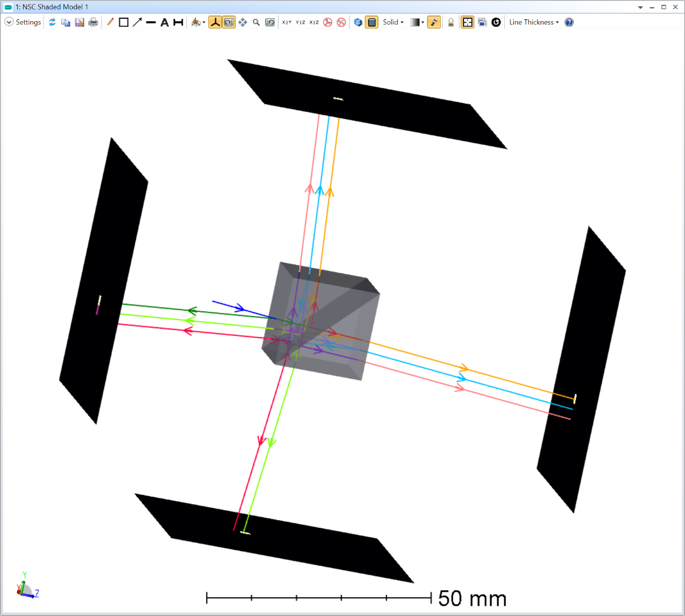685x616 pixels.
Task: Switch to the X-Z plane view
Action: pos(314,22)
